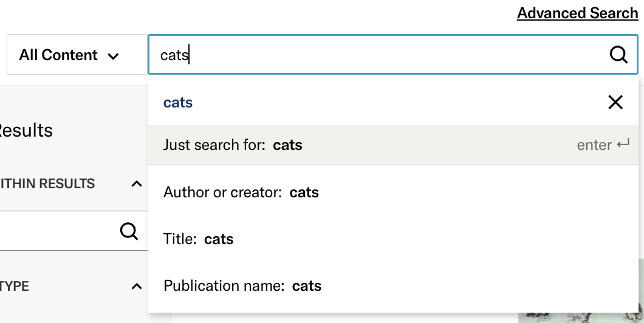Open the All Content dropdown label
Screen dimensions: 644x323
(58, 55)
